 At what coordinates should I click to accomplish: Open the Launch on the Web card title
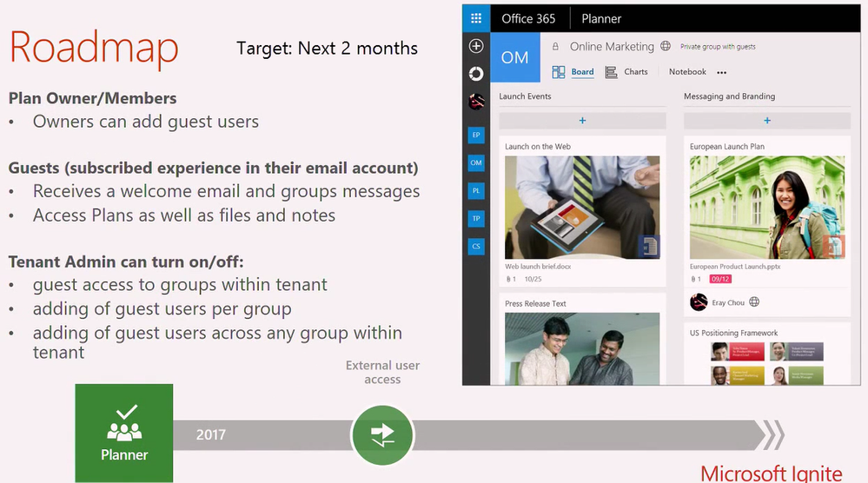538,147
